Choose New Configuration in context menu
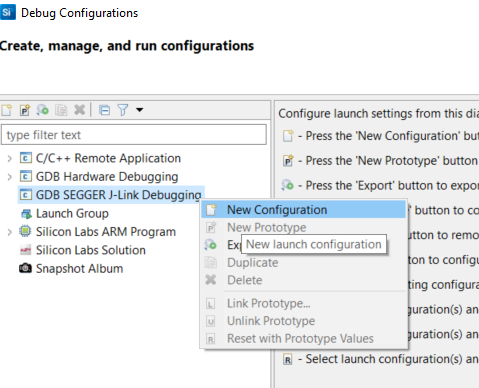The image size is (479, 388). tap(304, 210)
